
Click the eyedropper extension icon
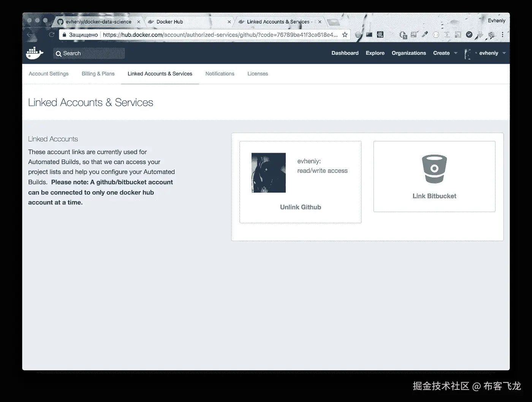coord(425,35)
